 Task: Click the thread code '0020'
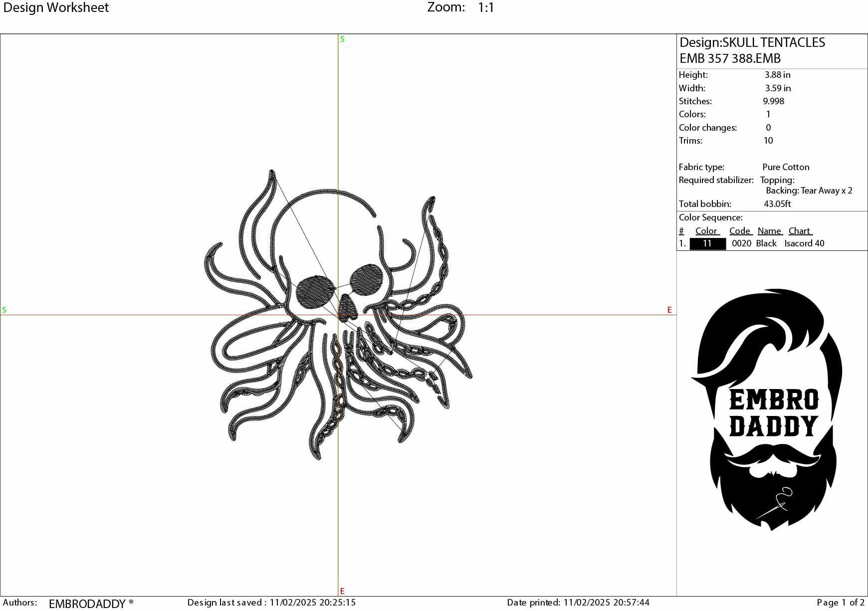point(741,243)
